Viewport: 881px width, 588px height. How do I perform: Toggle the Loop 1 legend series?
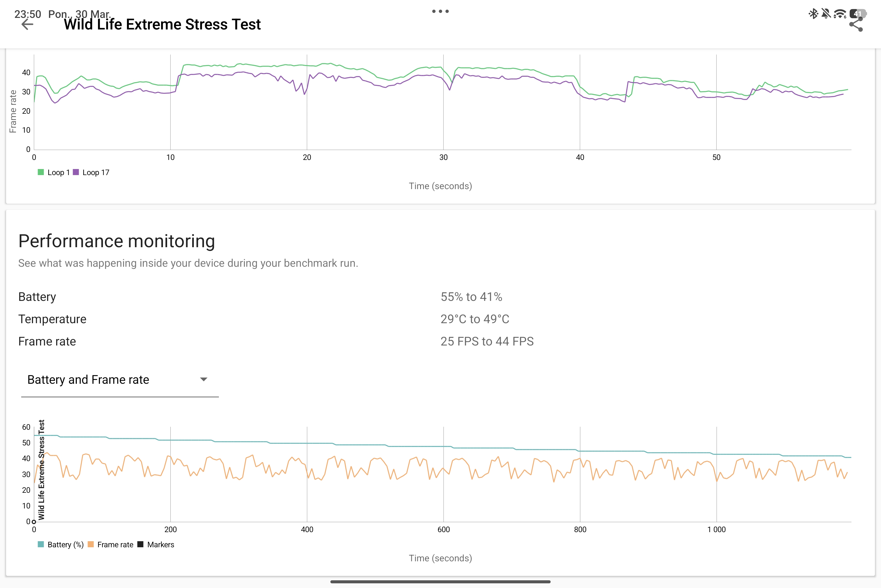[x=58, y=173]
